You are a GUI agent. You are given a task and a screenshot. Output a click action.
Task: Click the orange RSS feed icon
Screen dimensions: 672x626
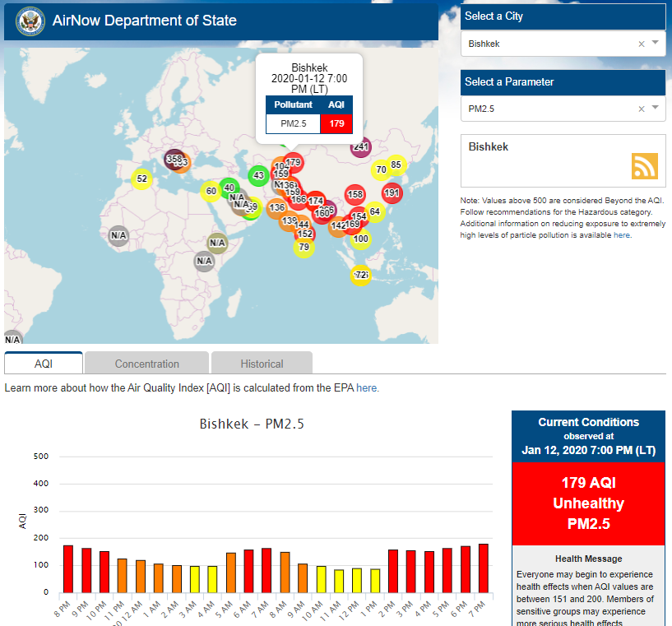point(644,165)
